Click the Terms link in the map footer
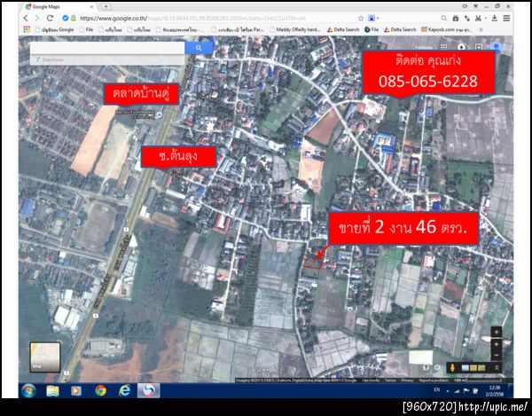Screen dimensions: 532x416 [390, 381]
